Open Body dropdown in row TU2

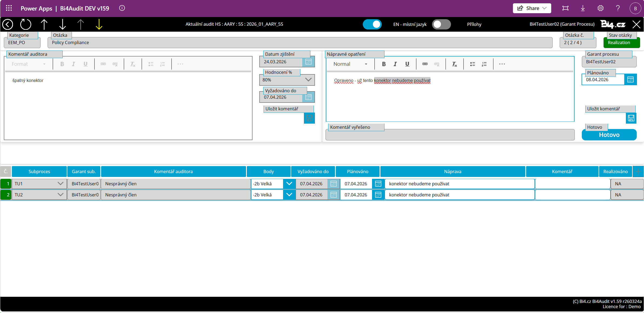(289, 195)
